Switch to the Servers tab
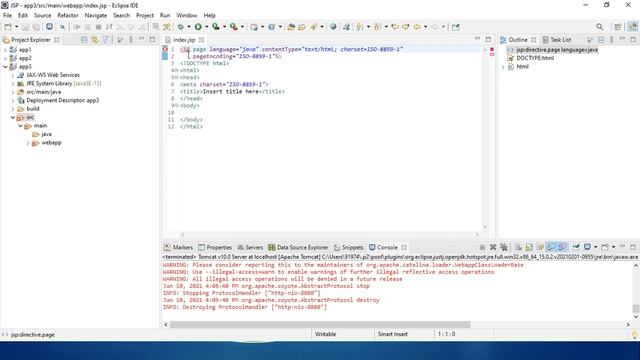The height and width of the screenshot is (360, 640). coord(250,247)
